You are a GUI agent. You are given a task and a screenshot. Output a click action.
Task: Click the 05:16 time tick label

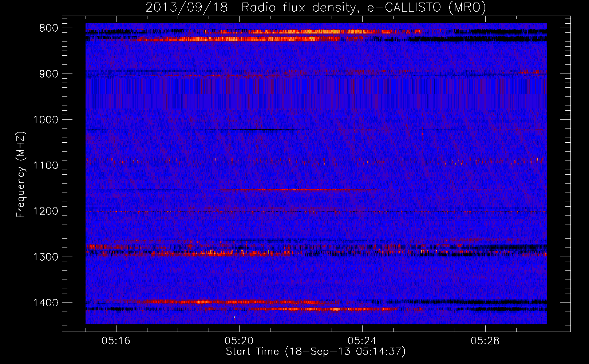click(116, 341)
